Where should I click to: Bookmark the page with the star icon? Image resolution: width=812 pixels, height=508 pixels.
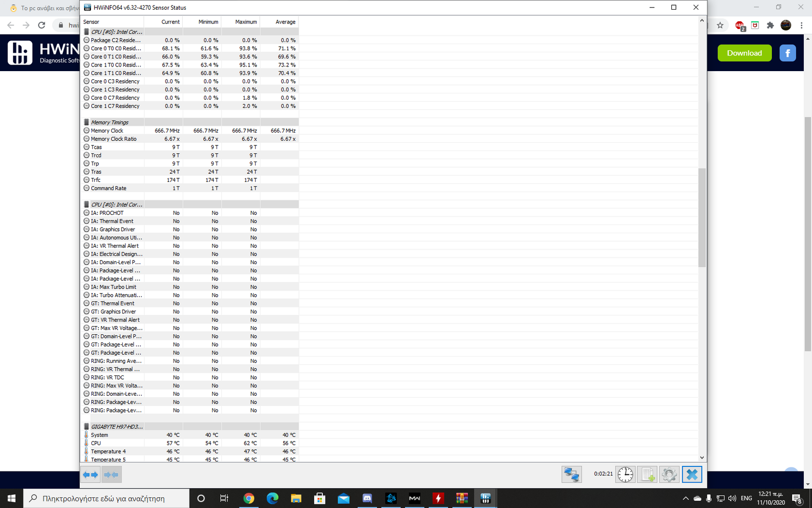pos(720,25)
